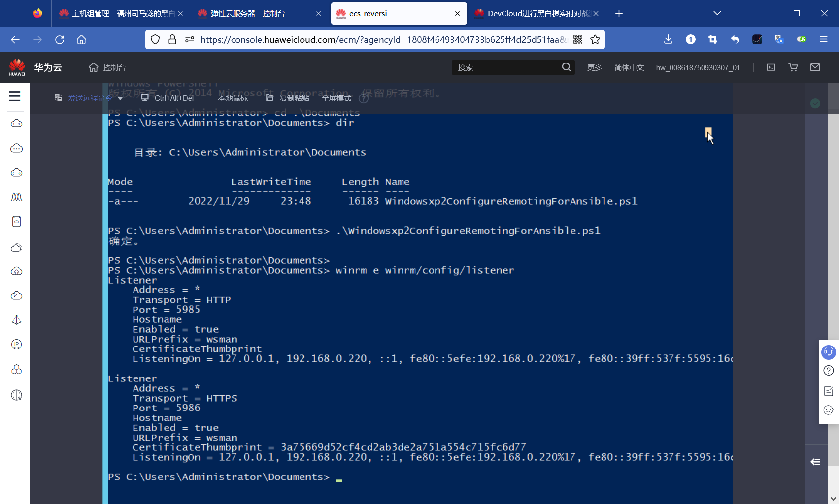
Task: Click the search magnifier icon
Action: [567, 67]
